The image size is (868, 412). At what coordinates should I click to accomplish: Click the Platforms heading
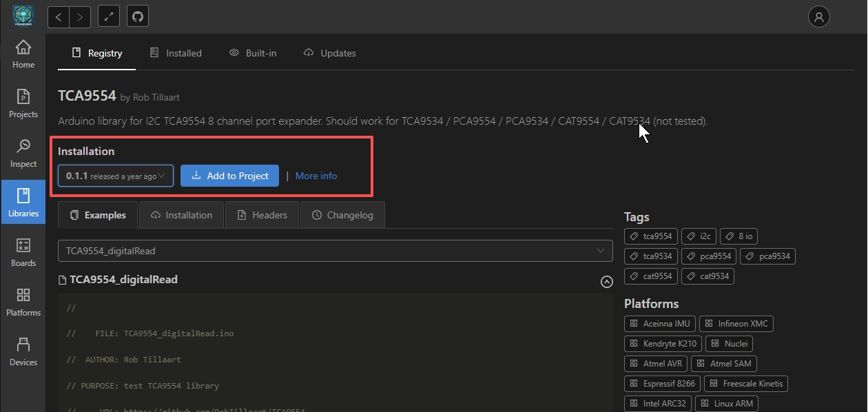tap(651, 304)
